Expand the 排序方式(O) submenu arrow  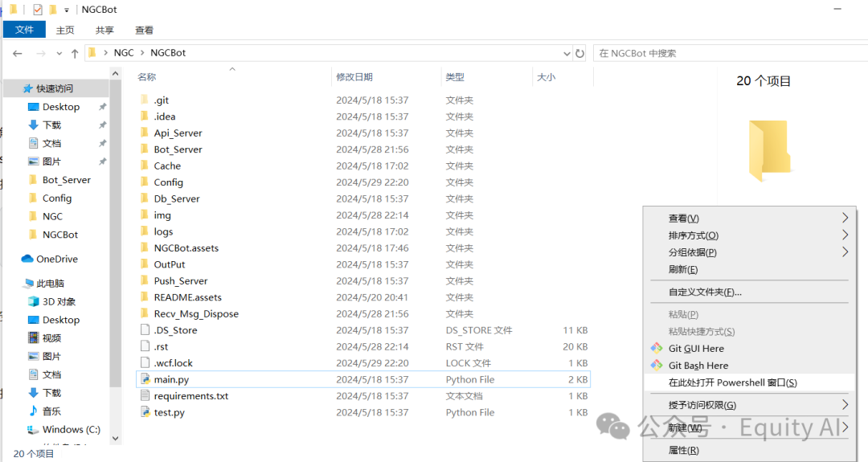coord(845,235)
